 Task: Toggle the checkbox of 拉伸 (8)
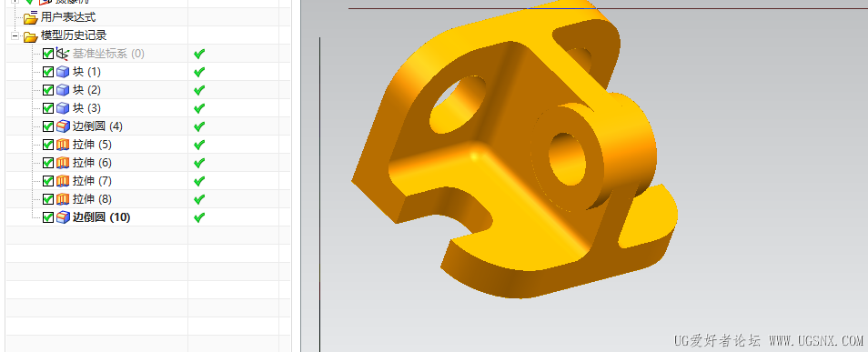(48, 199)
